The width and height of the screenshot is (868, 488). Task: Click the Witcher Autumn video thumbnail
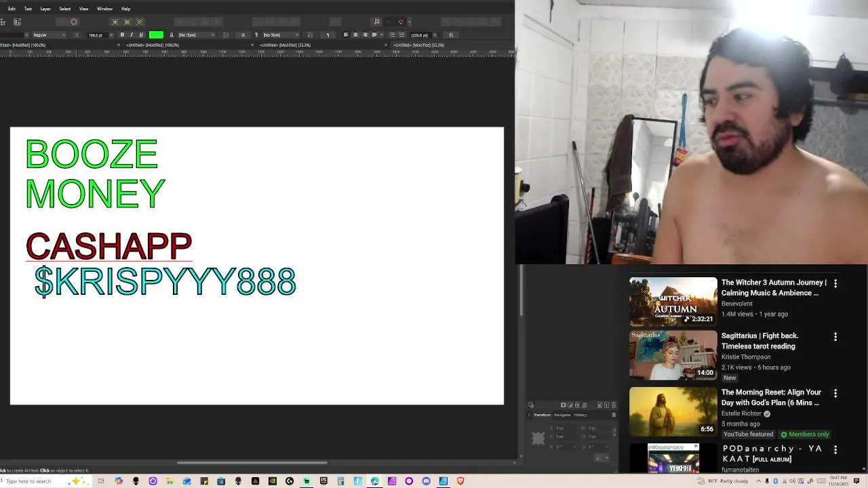point(673,302)
